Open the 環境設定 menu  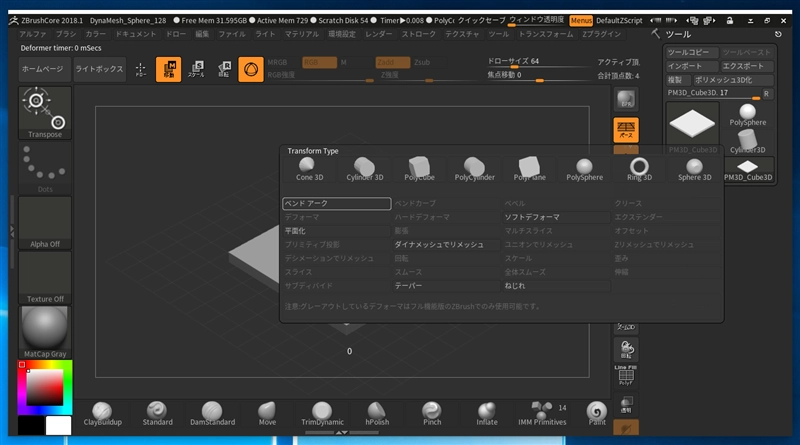[342, 34]
